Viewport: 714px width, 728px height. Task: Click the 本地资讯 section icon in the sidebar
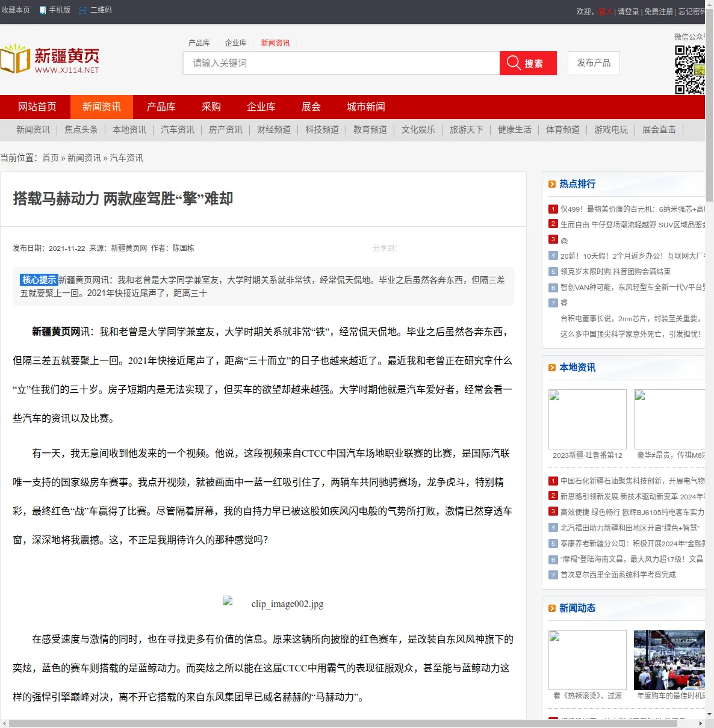552,368
